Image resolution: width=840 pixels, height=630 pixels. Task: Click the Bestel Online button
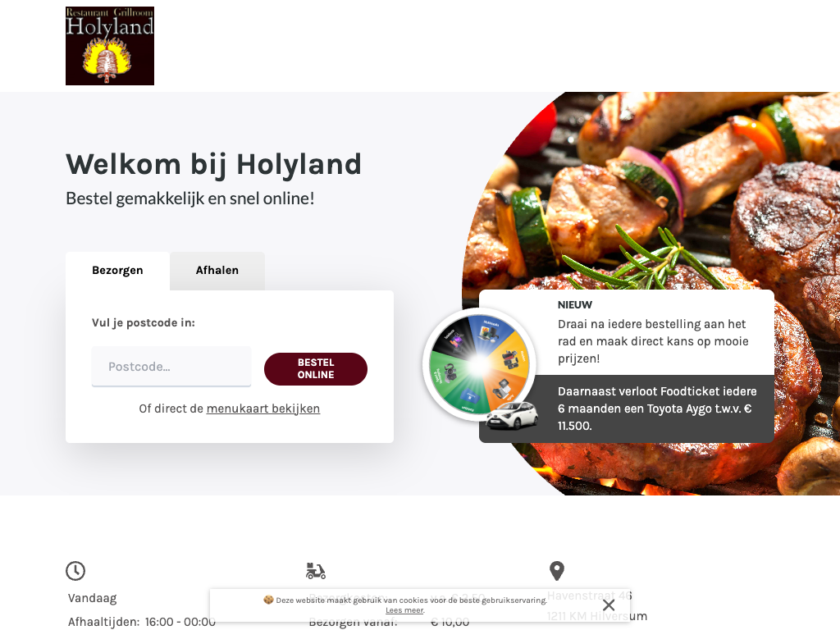coord(316,368)
